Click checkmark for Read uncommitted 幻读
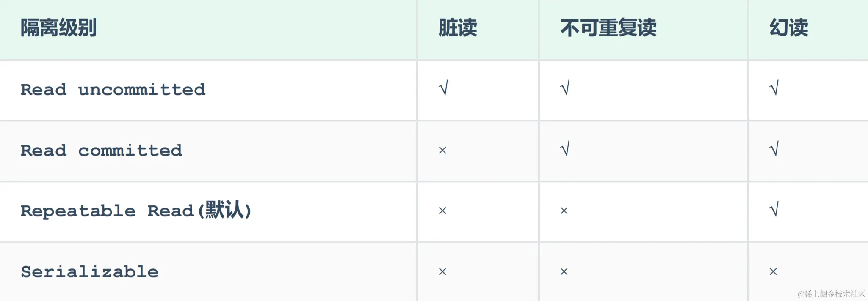This screenshot has height=301, width=868. [774, 88]
